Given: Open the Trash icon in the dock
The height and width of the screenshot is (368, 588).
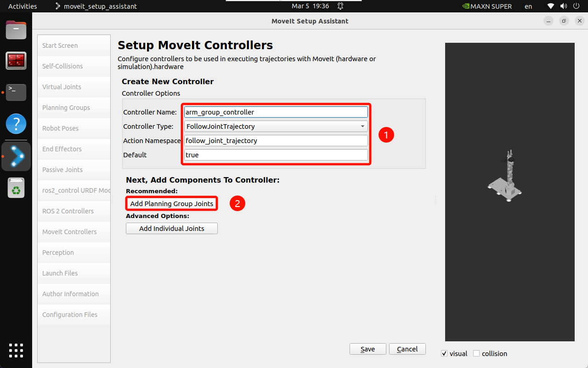Looking at the screenshot, I should 16,188.
